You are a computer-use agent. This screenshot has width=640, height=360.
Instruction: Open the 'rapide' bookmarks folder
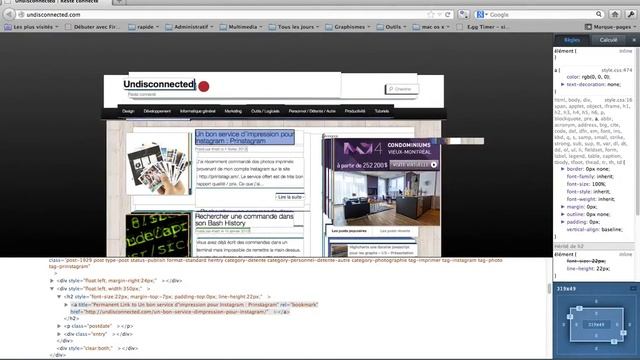tap(144, 27)
